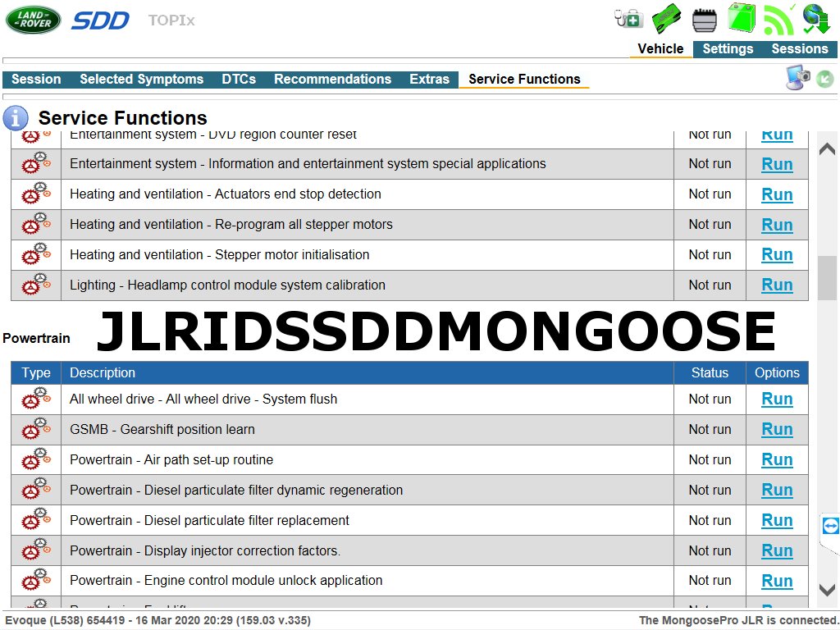The width and height of the screenshot is (840, 630).
Task: Click the Type column header
Action: (x=36, y=373)
